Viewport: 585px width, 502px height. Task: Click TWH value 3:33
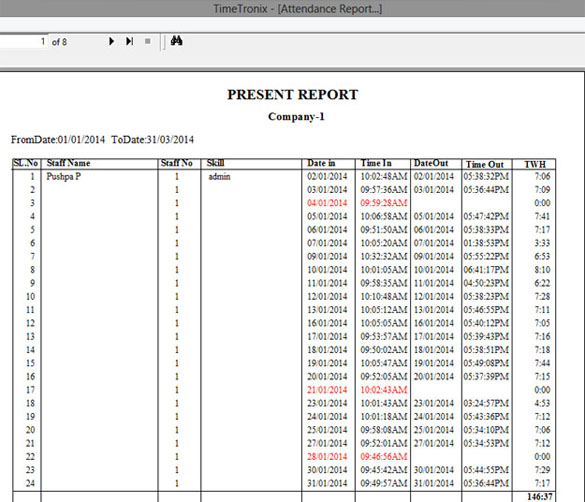(542, 243)
